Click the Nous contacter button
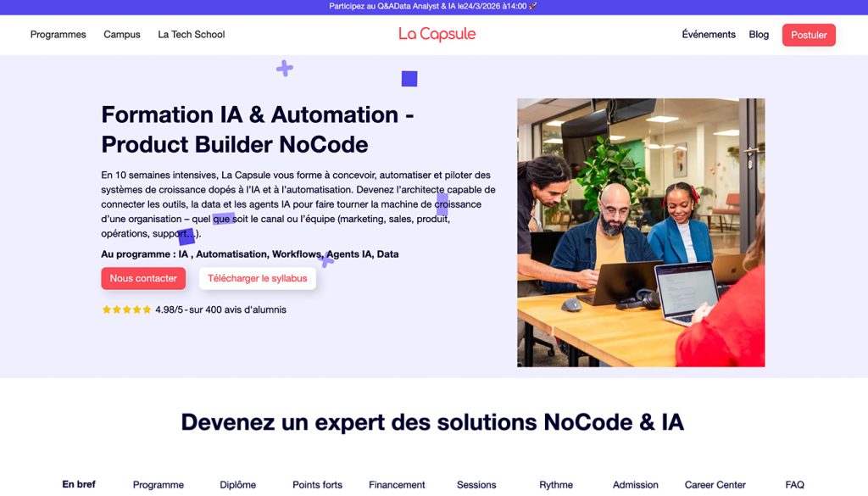Image resolution: width=868 pixels, height=496 pixels. pyautogui.click(x=143, y=278)
